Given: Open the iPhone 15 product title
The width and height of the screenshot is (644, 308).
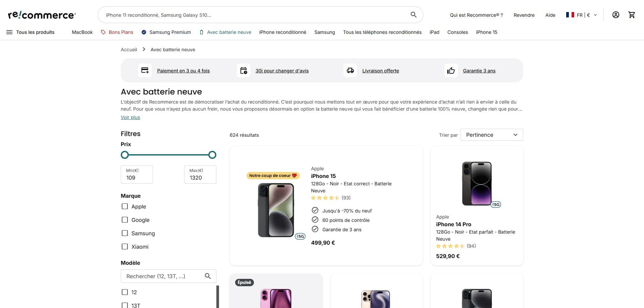Looking at the screenshot, I should pyautogui.click(x=323, y=176).
